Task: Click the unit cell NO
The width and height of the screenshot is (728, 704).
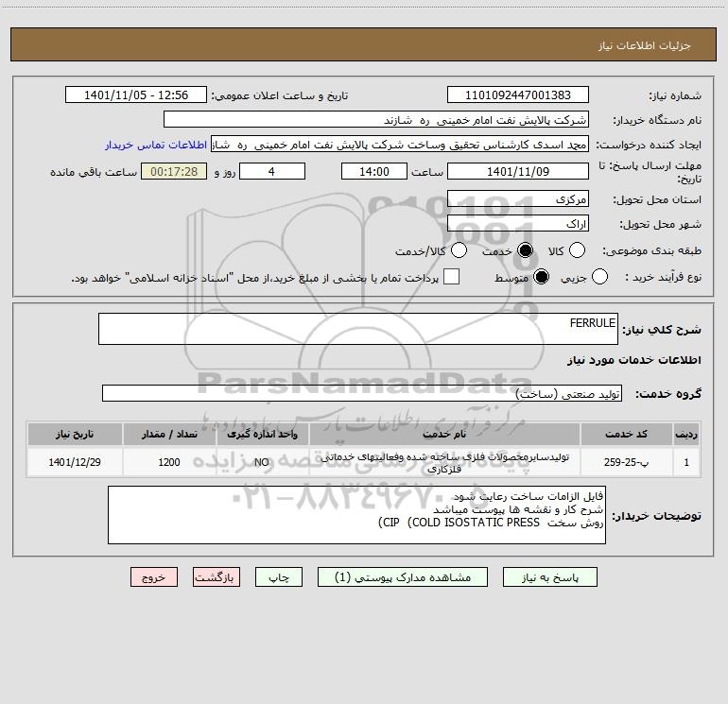Action: point(262,462)
